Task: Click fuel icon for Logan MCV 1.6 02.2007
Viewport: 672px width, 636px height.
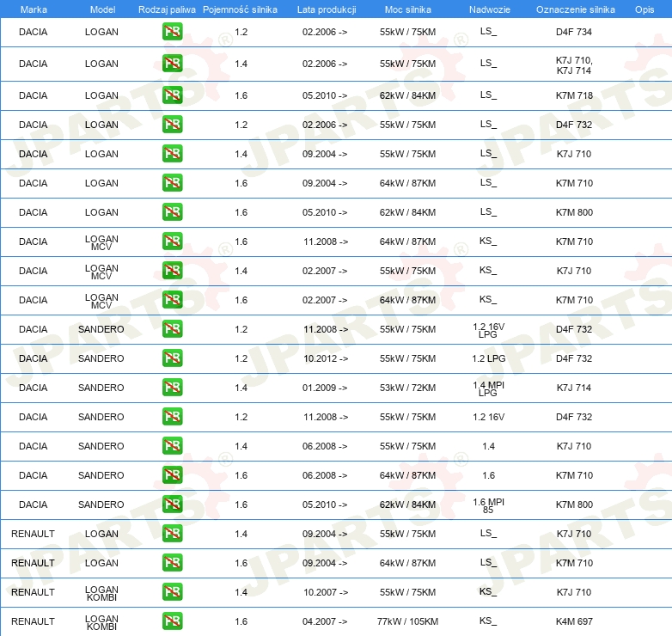Action: pyautogui.click(x=172, y=300)
